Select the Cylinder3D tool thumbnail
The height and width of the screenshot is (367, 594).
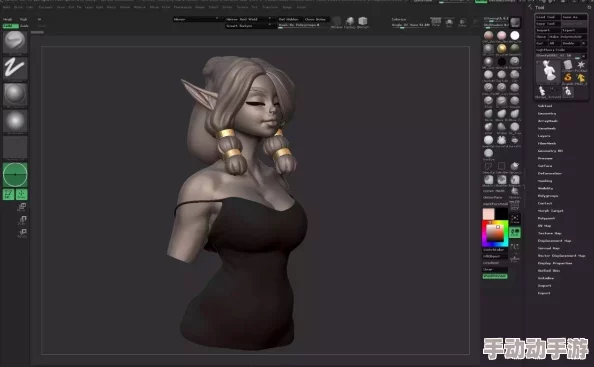tap(567, 66)
